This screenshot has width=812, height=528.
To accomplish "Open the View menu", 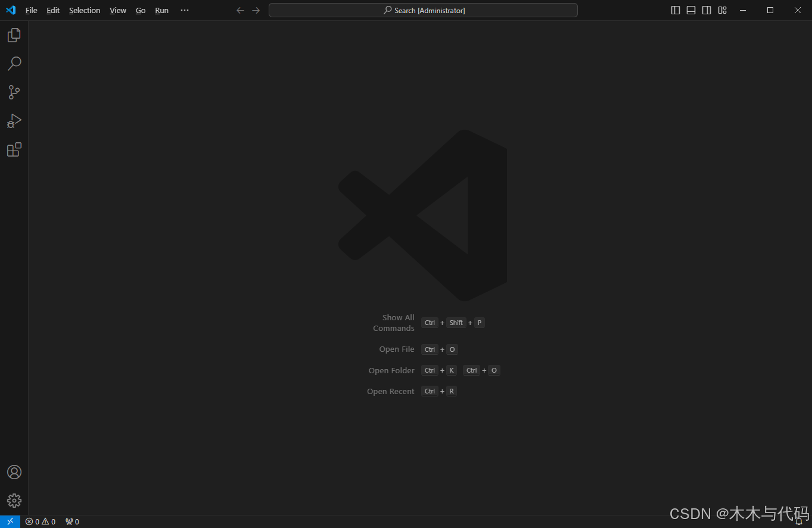I will tap(118, 10).
